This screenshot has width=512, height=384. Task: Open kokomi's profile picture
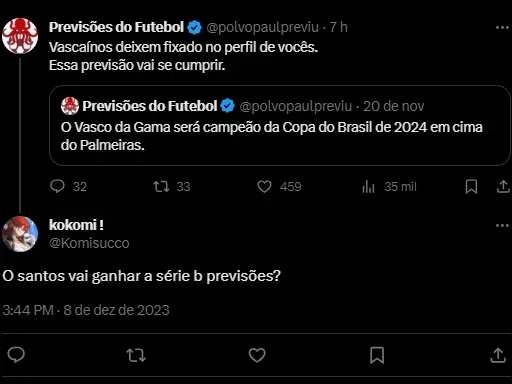coord(20,234)
